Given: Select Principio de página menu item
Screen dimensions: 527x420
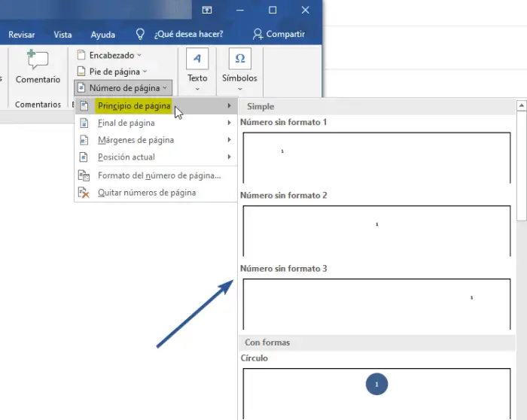Looking at the screenshot, I should [x=156, y=106].
